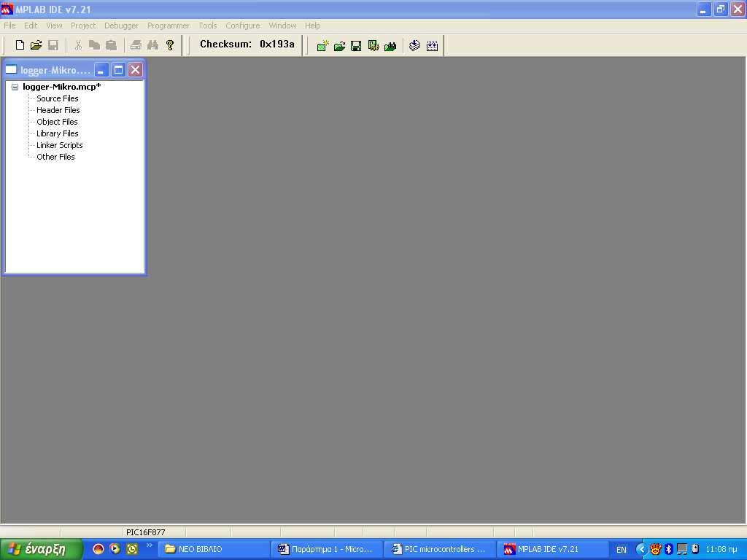Viewport: 747px width, 560px height.
Task: Select the logger-Mikro.mcp project root
Action: [62, 87]
